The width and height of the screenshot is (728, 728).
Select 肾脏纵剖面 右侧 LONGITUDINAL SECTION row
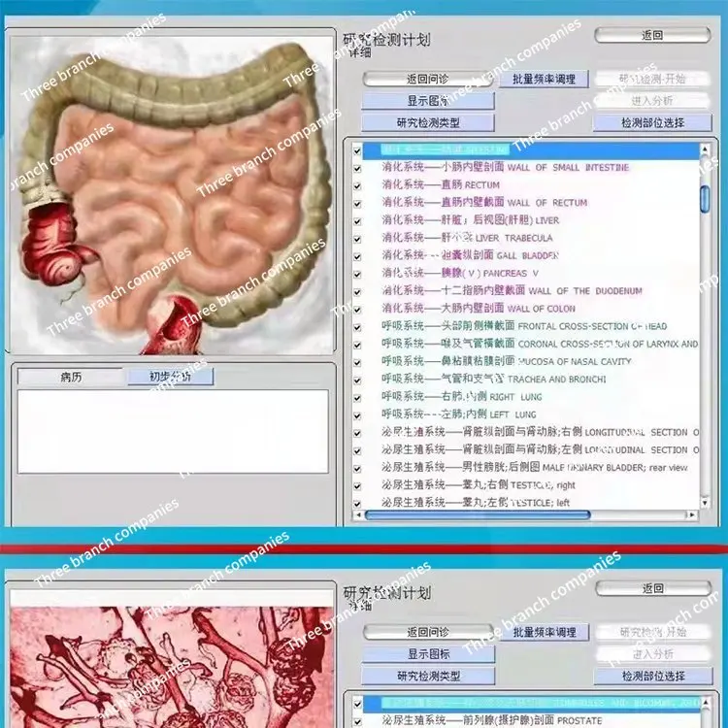pyautogui.click(x=540, y=432)
